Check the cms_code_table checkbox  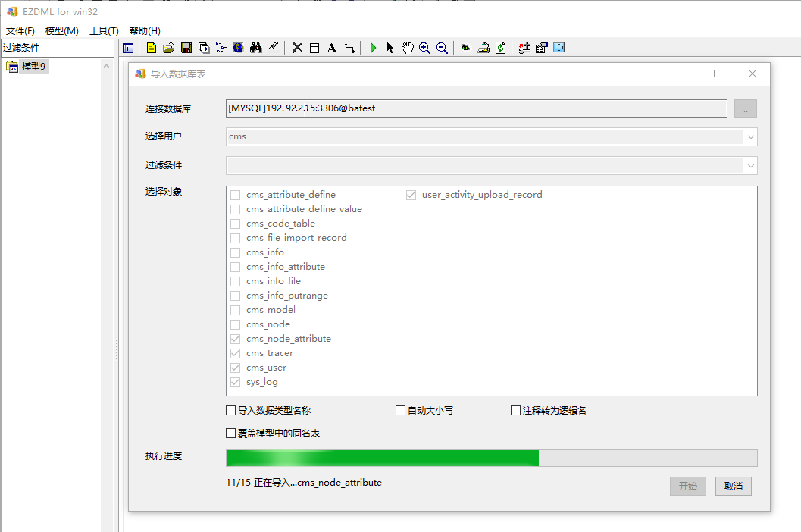coord(235,224)
